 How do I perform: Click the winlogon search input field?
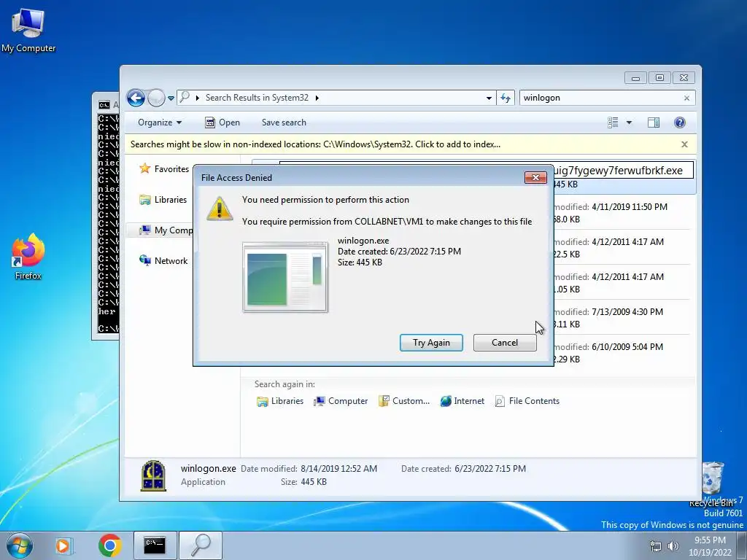click(x=601, y=98)
